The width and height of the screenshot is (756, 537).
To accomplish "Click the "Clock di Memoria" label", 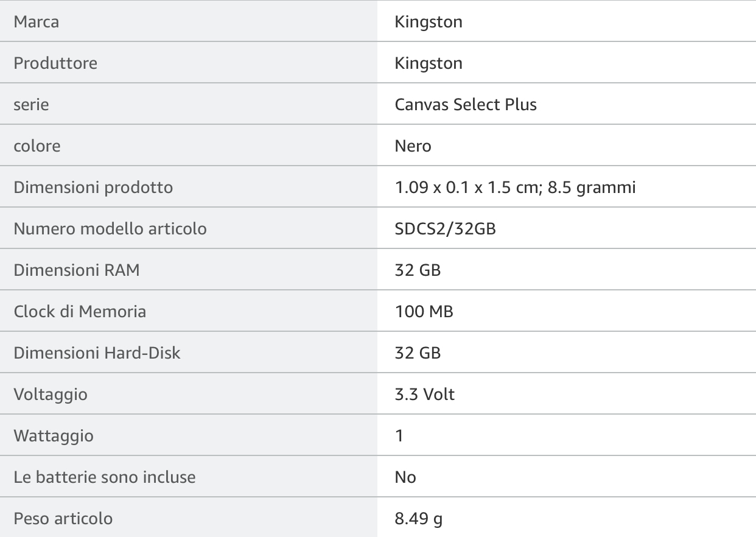I will click(80, 312).
